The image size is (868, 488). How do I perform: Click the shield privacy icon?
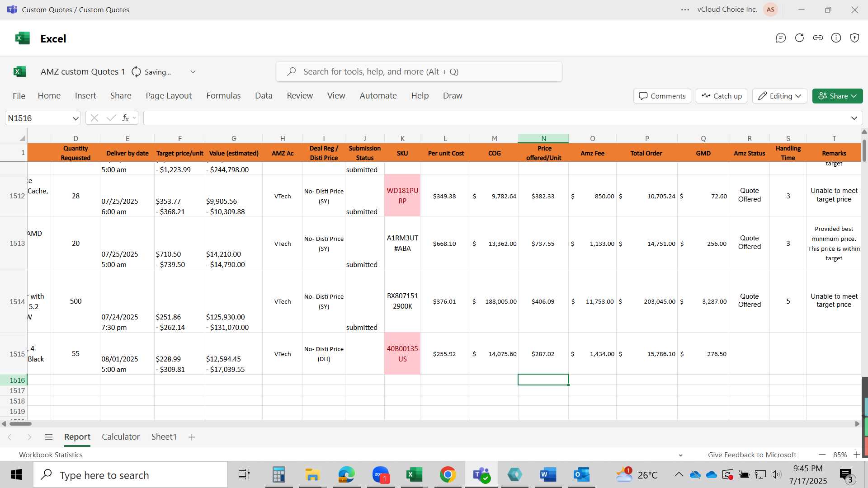click(x=854, y=38)
